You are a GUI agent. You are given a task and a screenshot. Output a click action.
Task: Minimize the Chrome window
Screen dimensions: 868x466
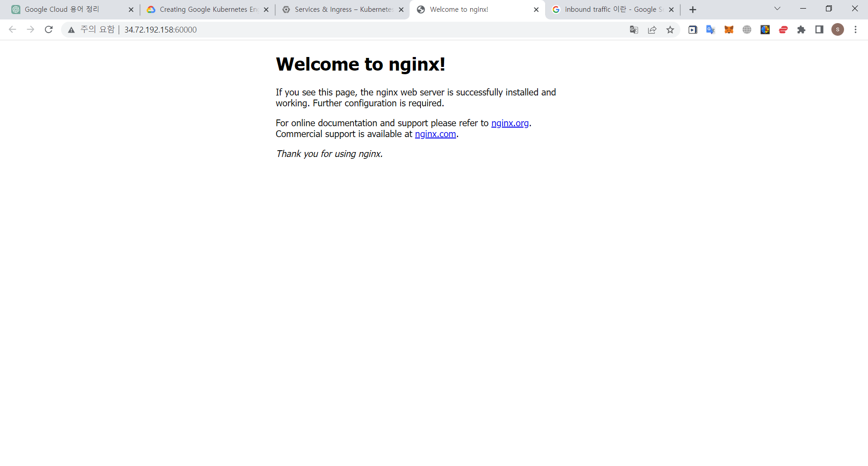coord(803,9)
